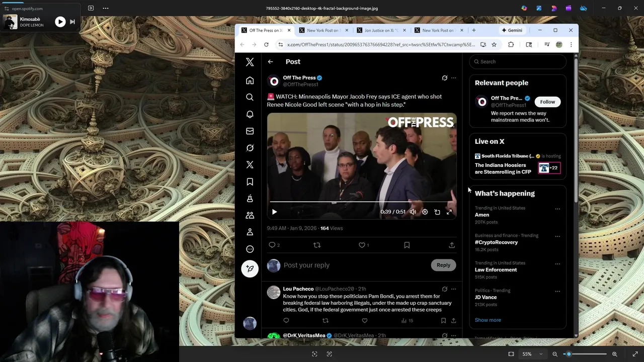The image size is (644, 362).
Task: Reload the browser page
Action: [266, 45]
